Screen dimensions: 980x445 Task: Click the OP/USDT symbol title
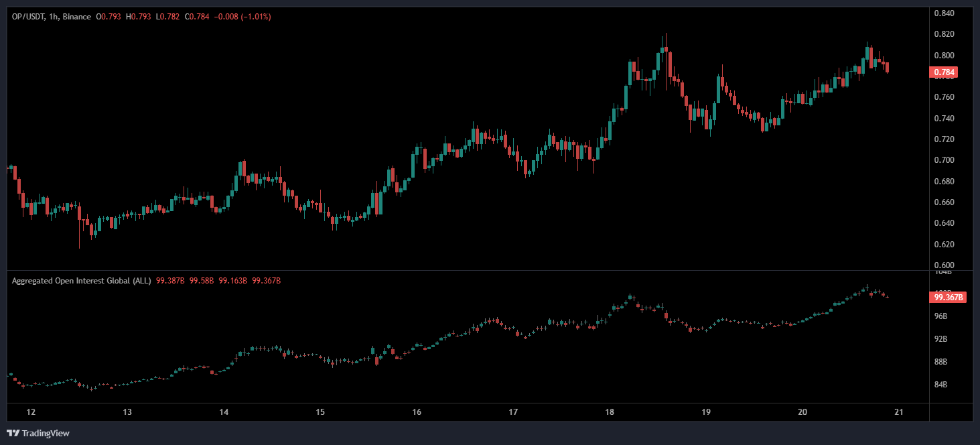pos(27,17)
